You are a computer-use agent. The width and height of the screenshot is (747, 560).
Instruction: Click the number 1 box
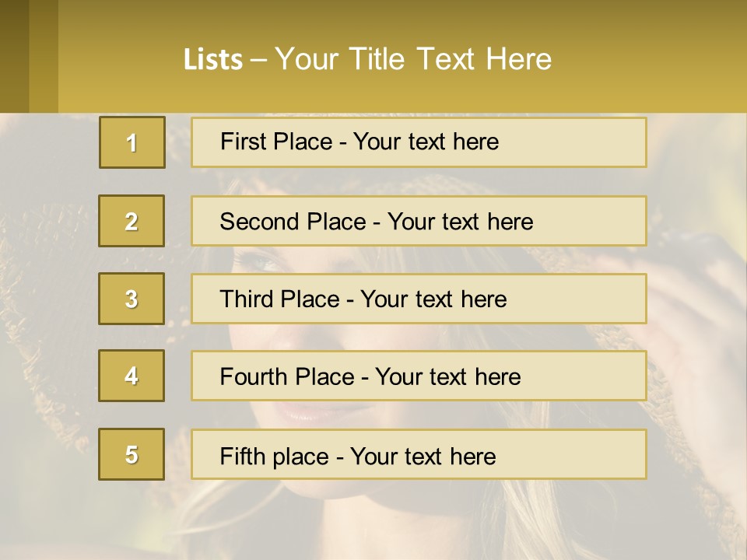pyautogui.click(x=132, y=142)
